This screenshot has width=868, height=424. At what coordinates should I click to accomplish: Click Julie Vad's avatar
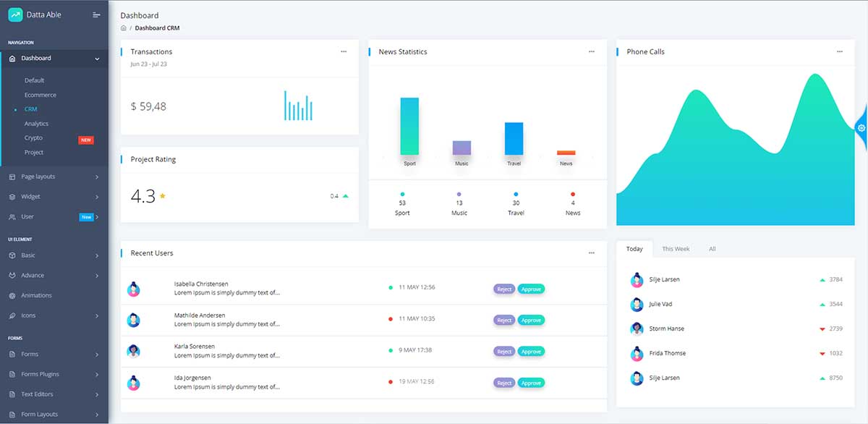pyautogui.click(x=637, y=305)
